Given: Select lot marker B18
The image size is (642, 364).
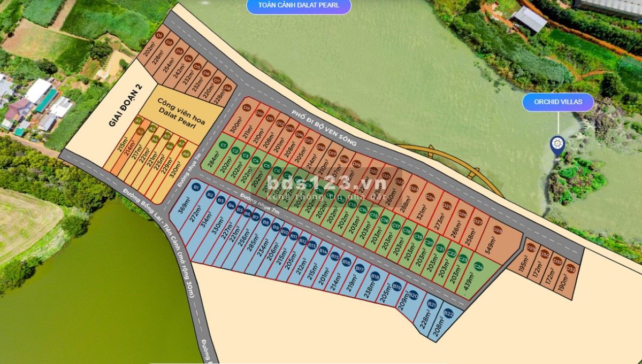Looking at the screenshot, I should 375,276.
